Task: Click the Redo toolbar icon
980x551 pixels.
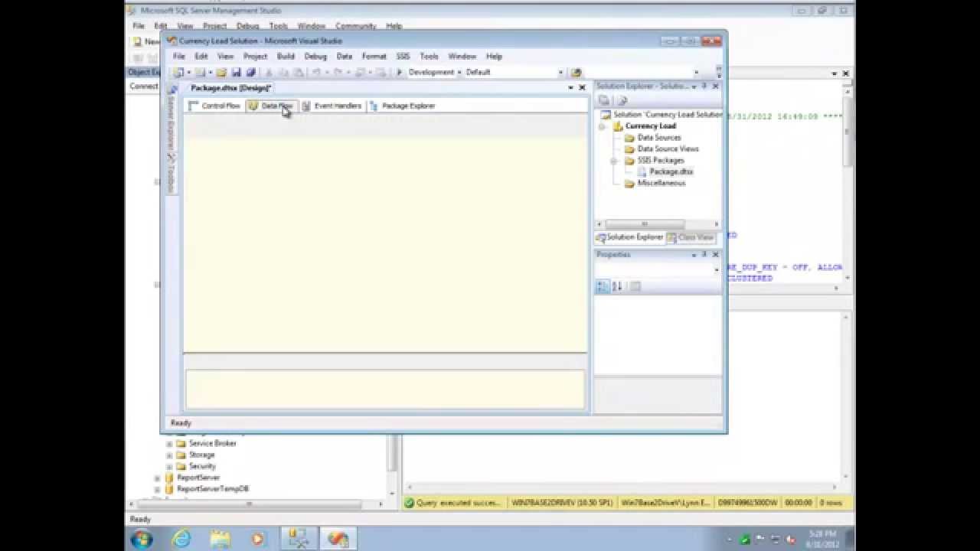Action: (x=338, y=73)
